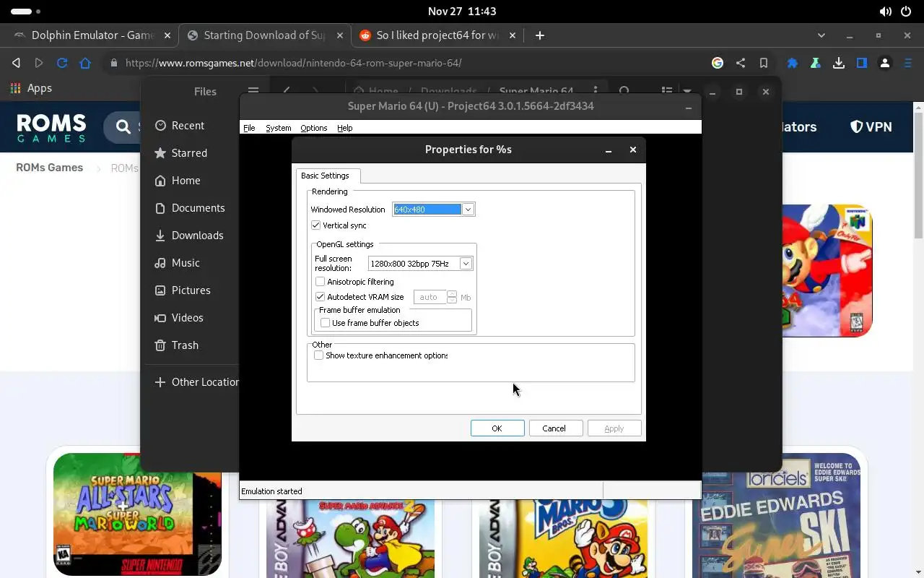The width and height of the screenshot is (924, 578).
Task: Open the Full screen resolution dropdown
Action: [x=466, y=264]
